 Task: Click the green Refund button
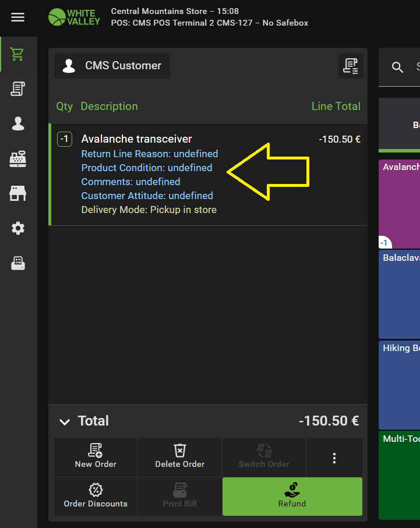click(x=292, y=496)
